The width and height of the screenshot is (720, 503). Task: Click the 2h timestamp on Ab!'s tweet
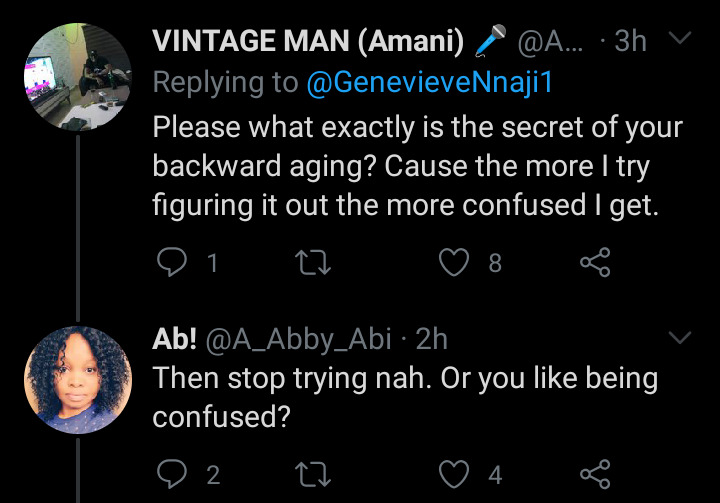coord(431,339)
